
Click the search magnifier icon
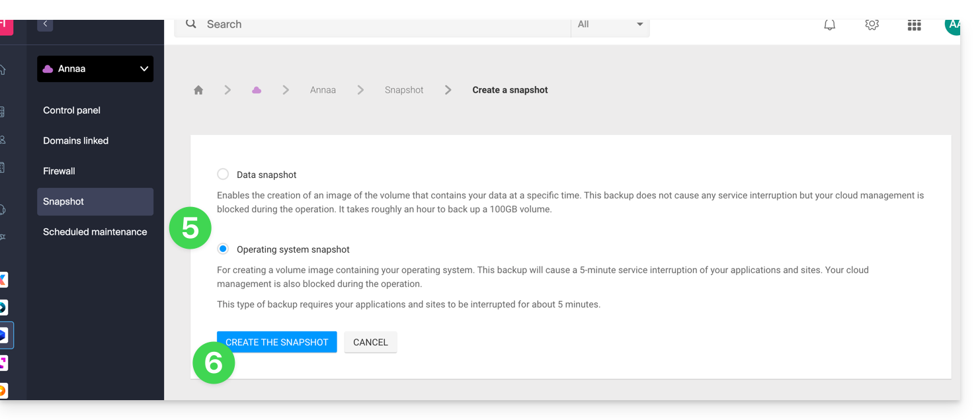click(x=191, y=24)
